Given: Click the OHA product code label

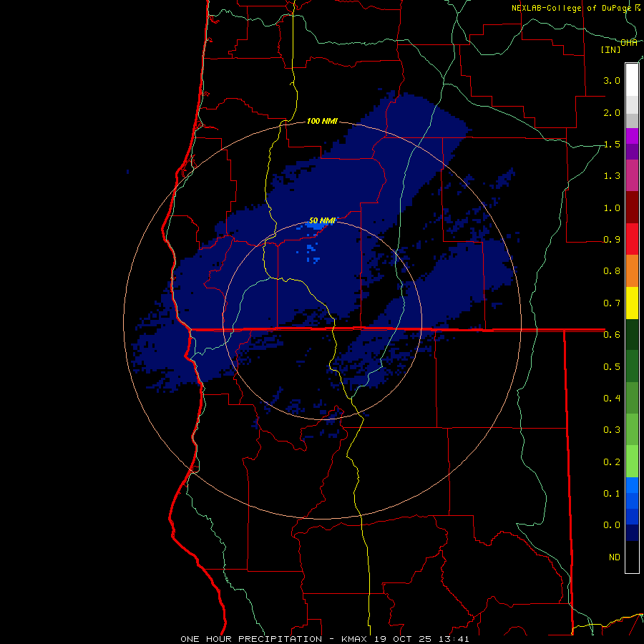Looking at the screenshot, I should 629,43.
